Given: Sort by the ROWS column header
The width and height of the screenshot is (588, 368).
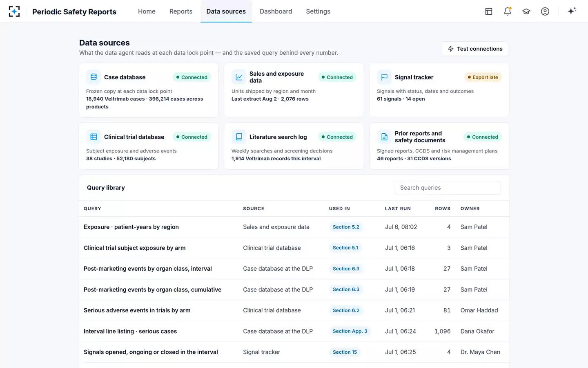Looking at the screenshot, I should pyautogui.click(x=443, y=209).
